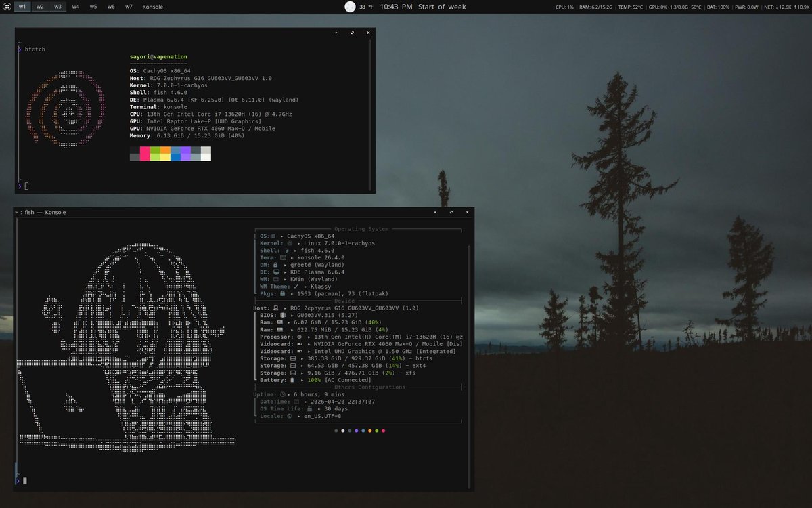The height and width of the screenshot is (508, 812).
Task: Toggle maximize on the fish Konsole window
Action: pos(451,212)
